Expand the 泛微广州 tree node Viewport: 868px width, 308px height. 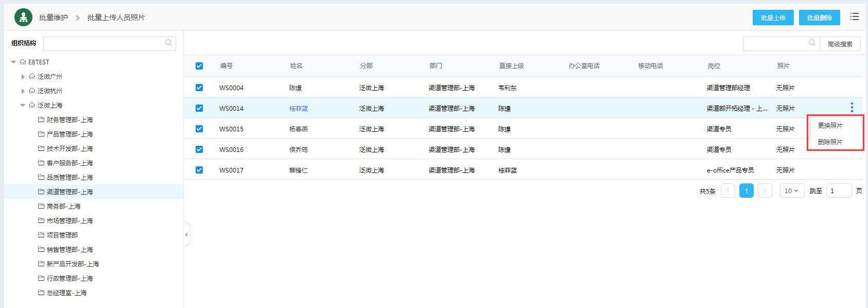(23, 76)
